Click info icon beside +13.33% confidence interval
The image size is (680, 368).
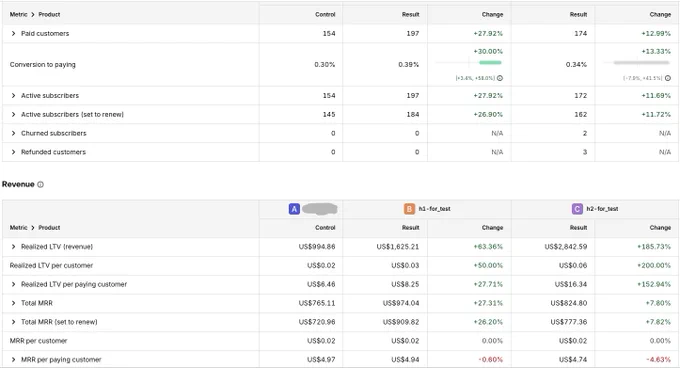668,78
